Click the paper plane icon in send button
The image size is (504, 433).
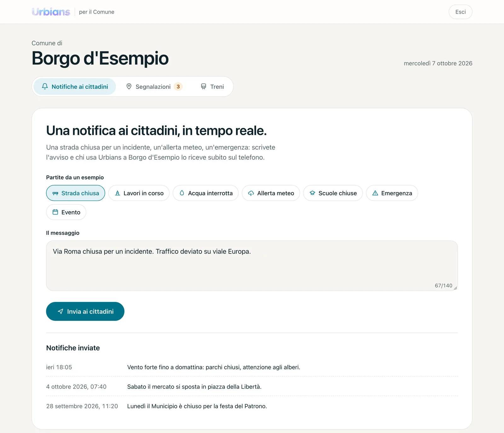click(x=61, y=311)
